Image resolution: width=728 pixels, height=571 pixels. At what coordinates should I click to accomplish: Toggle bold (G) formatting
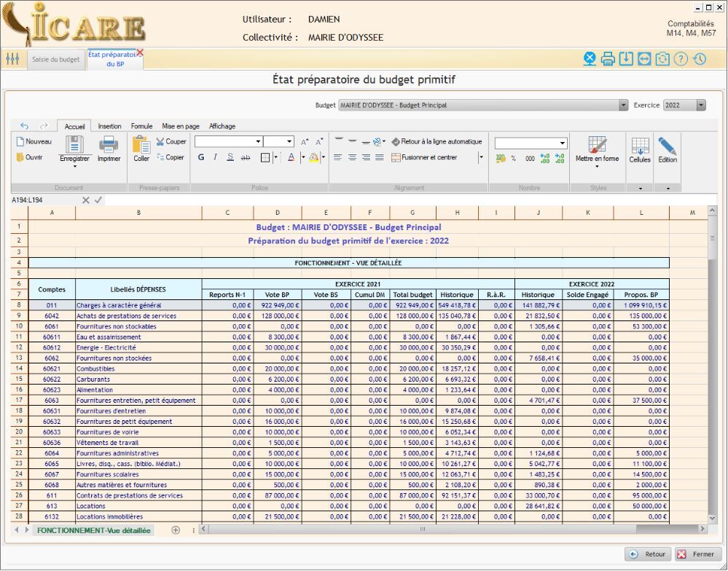(201, 157)
